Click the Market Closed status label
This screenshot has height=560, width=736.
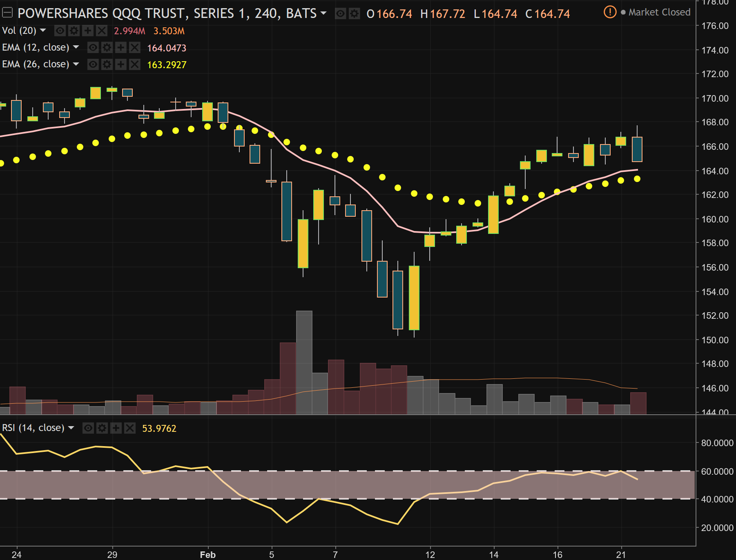[659, 12]
